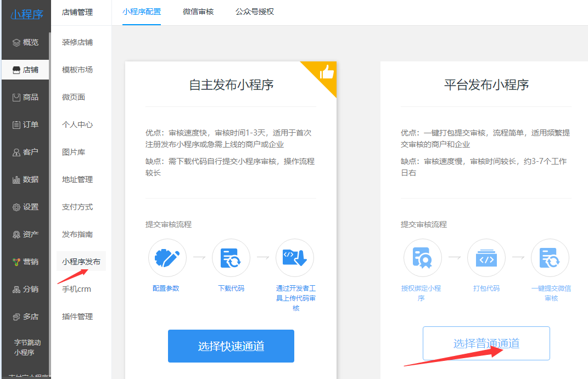Open 模板市场 in the store menu
Image resolution: width=588 pixels, height=379 pixels.
pos(77,70)
